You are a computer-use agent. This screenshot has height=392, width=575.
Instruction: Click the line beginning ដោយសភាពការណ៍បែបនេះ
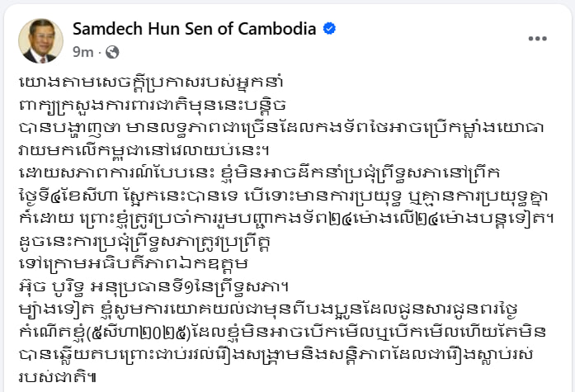click(x=259, y=173)
